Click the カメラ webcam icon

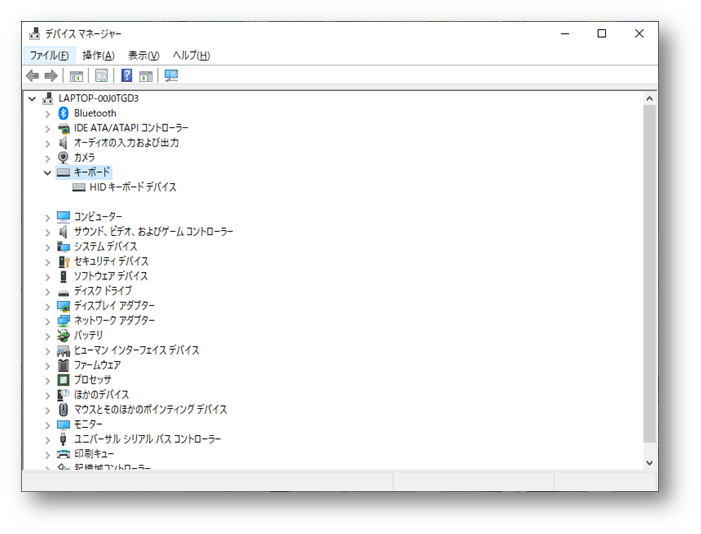(63, 157)
